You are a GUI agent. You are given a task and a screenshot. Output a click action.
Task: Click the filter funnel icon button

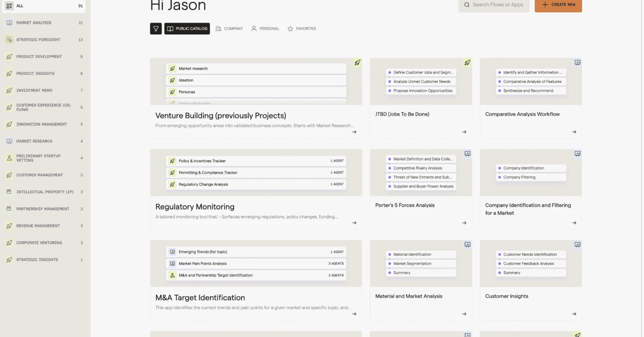pos(156,29)
